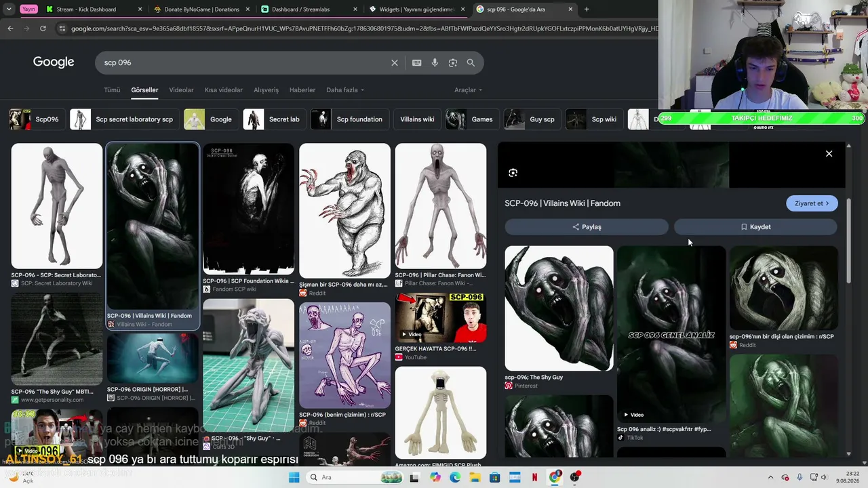The height and width of the screenshot is (488, 868).
Task: Open Netflix from the taskbar
Action: click(535, 477)
